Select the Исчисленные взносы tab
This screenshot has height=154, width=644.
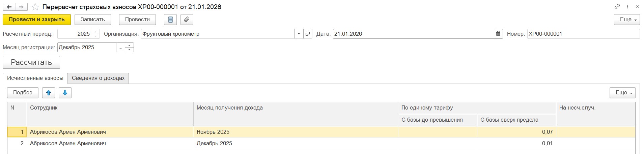[x=35, y=78]
